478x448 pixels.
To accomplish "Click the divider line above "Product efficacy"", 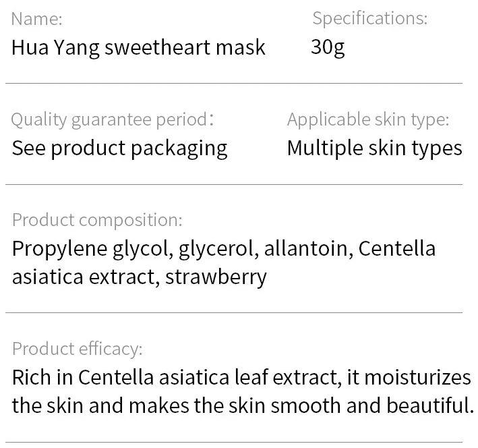I will (x=234, y=313).
